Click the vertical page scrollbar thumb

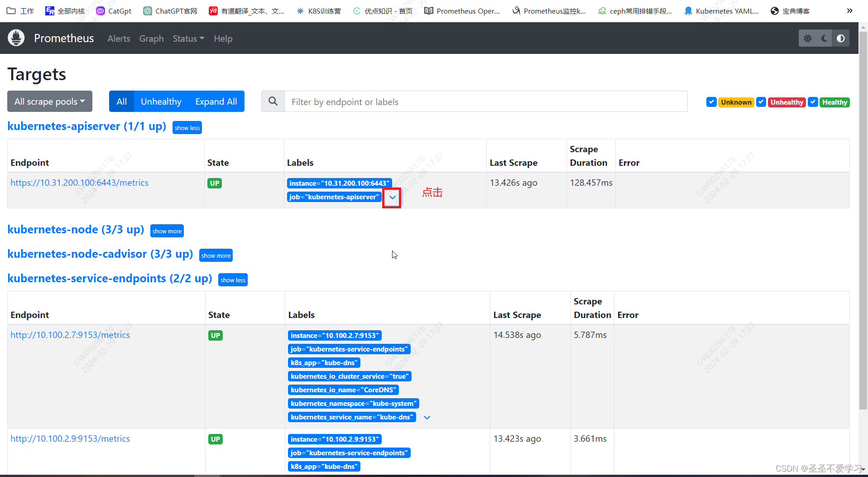click(863, 221)
